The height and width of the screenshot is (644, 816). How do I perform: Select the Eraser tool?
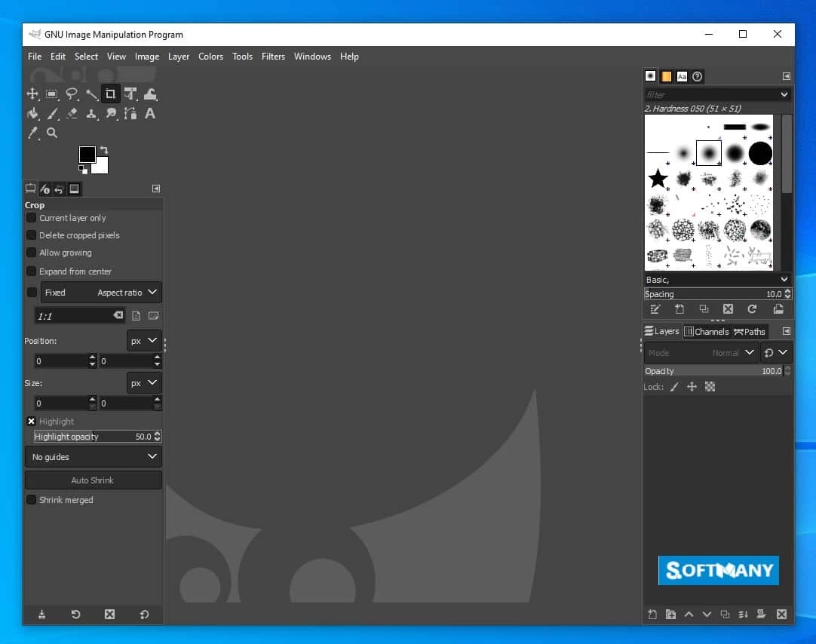[x=72, y=113]
